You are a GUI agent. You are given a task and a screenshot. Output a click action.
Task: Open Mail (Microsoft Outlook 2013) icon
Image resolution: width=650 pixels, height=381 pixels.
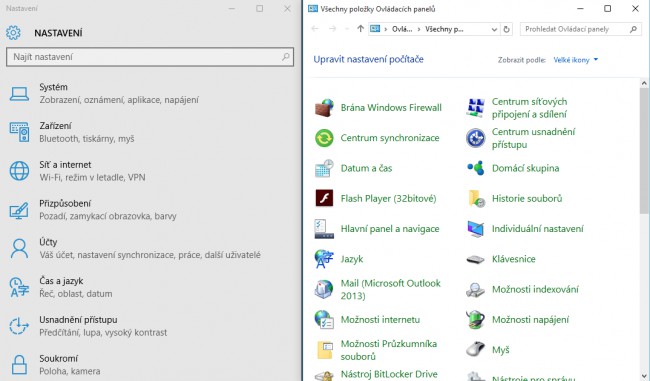point(324,289)
